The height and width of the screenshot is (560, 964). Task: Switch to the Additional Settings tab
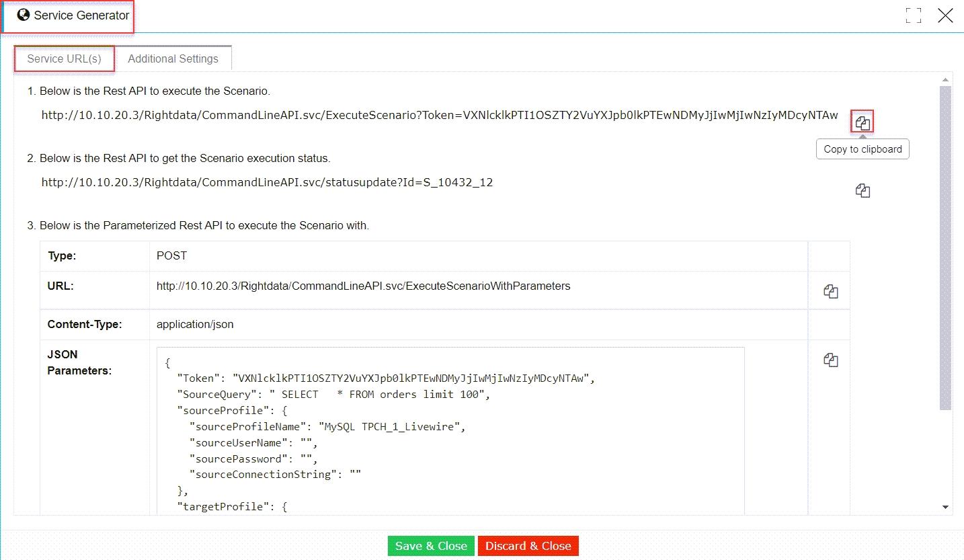click(x=173, y=58)
